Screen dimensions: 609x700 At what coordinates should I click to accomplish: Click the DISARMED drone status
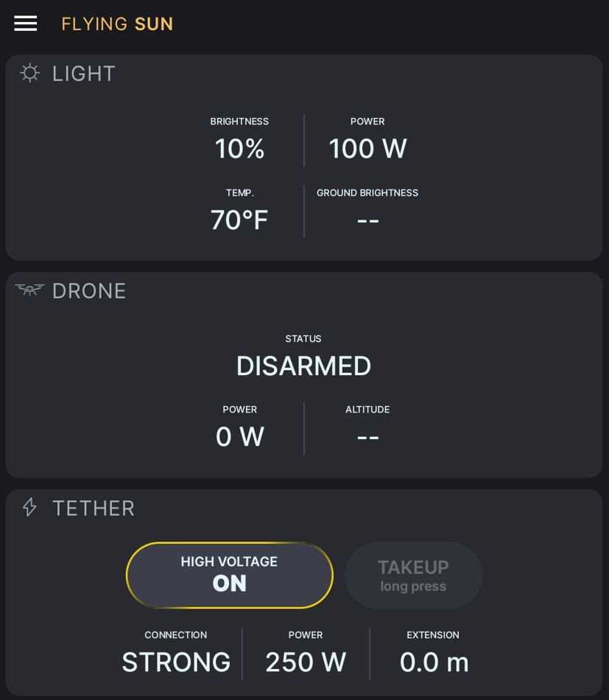point(303,365)
